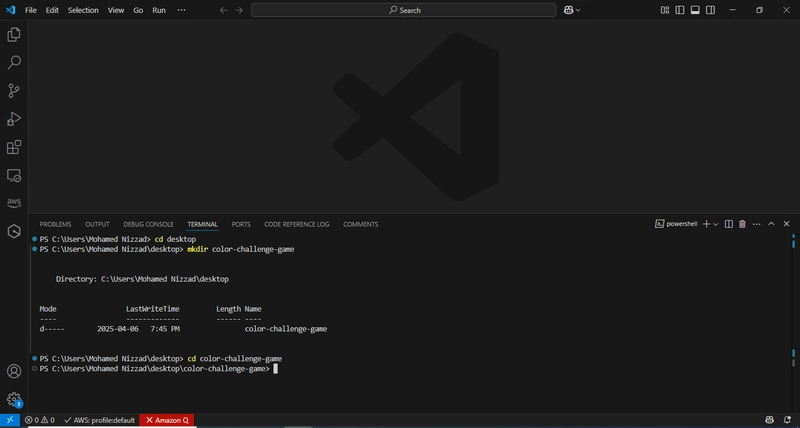This screenshot has width=800, height=428.
Task: Click the AWS profile:default status item
Action: [x=99, y=420]
